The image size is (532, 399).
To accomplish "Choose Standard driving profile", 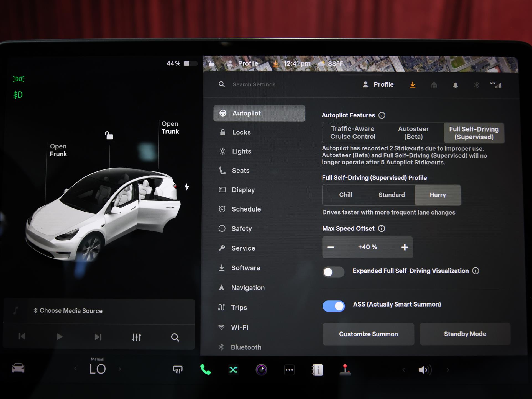I will coord(392,195).
